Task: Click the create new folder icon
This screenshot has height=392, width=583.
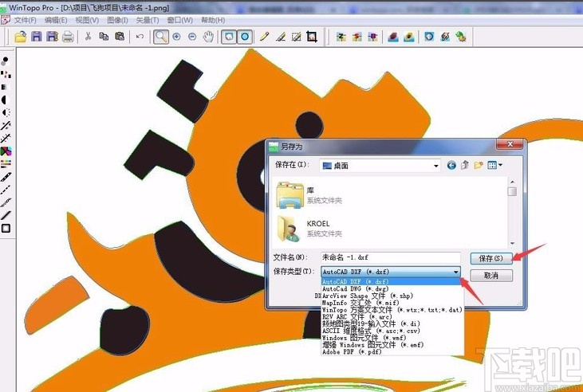Action: coord(479,165)
